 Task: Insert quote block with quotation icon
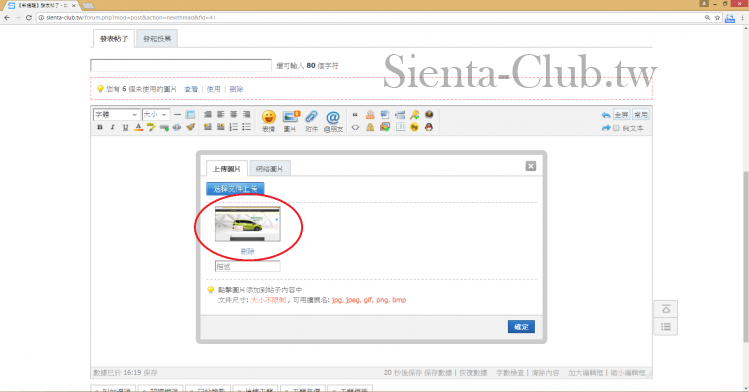tap(355, 115)
